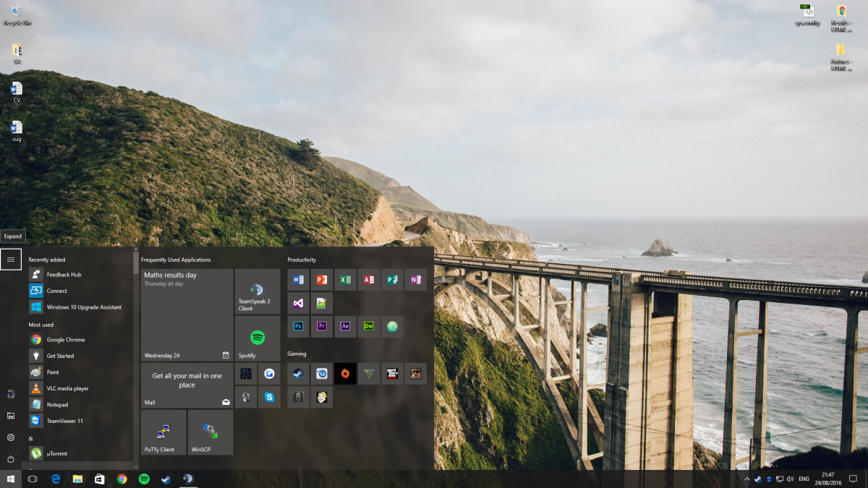Click the Power button in Start sidebar
The width and height of the screenshot is (868, 488).
point(11,459)
